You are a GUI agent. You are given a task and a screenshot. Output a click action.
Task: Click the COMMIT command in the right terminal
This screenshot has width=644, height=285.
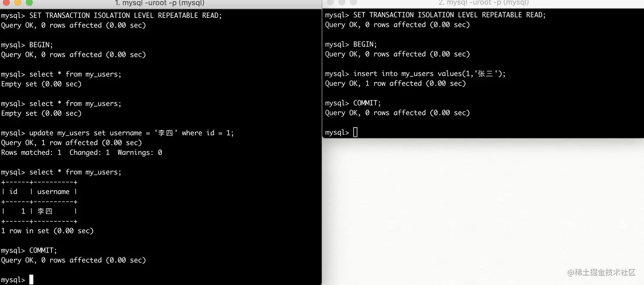[367, 103]
